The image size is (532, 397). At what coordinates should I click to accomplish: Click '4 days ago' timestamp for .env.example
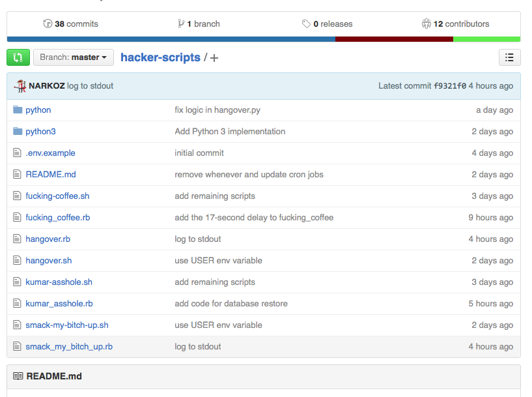(492, 153)
